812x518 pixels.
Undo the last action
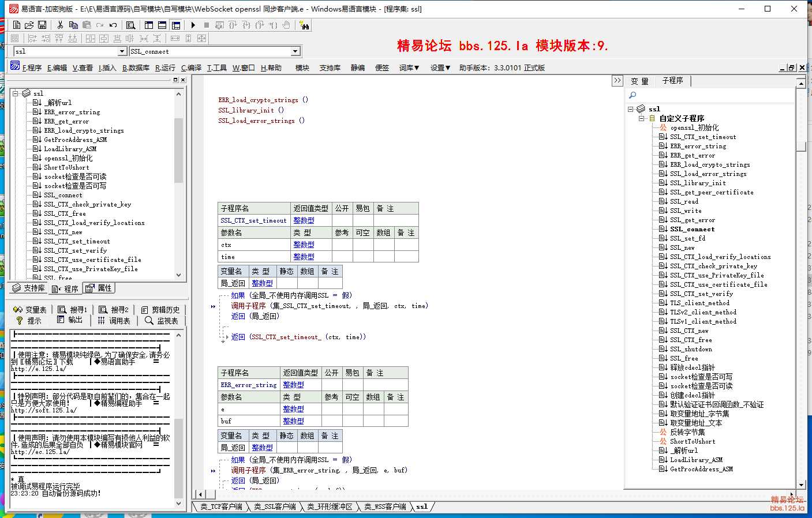pos(113,25)
